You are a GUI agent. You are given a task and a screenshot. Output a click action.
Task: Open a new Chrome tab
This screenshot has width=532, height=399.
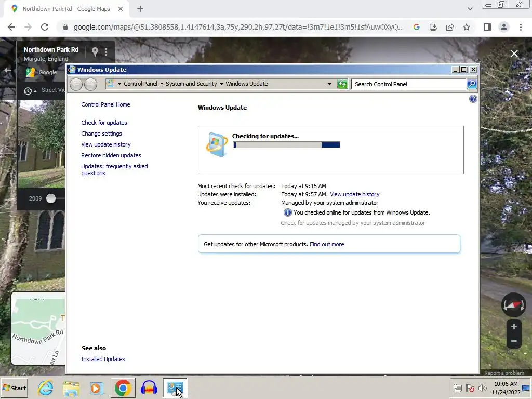tap(140, 9)
